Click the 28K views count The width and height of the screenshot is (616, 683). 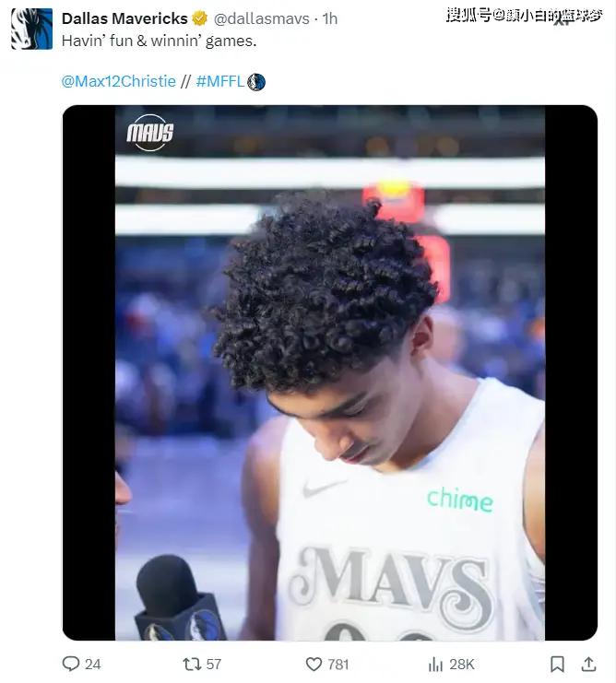462,665
